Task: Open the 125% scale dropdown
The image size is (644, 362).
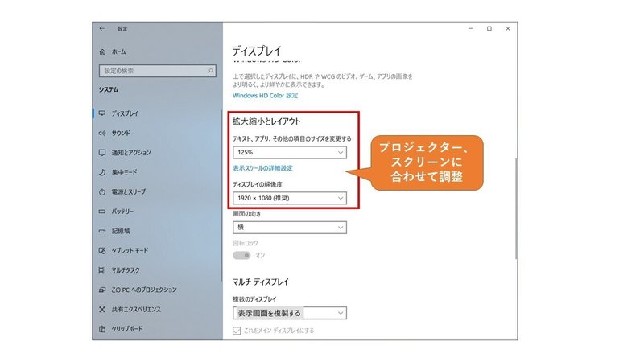Action: (x=290, y=152)
